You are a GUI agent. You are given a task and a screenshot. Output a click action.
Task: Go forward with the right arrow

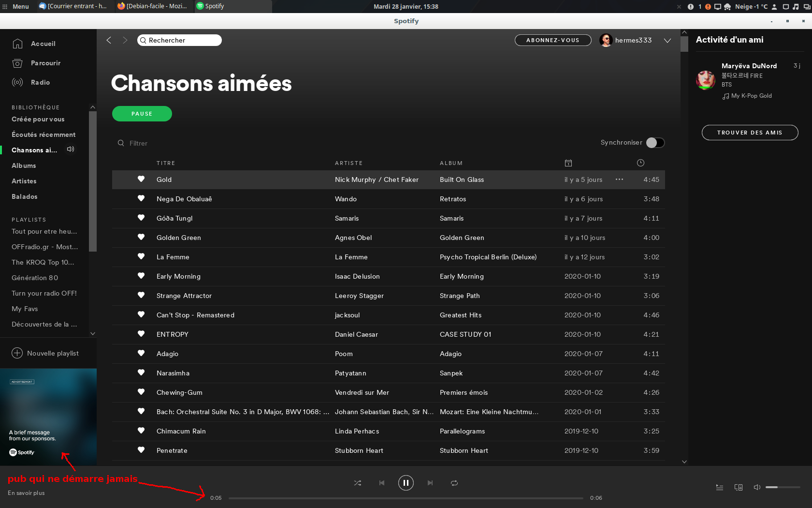(125, 40)
